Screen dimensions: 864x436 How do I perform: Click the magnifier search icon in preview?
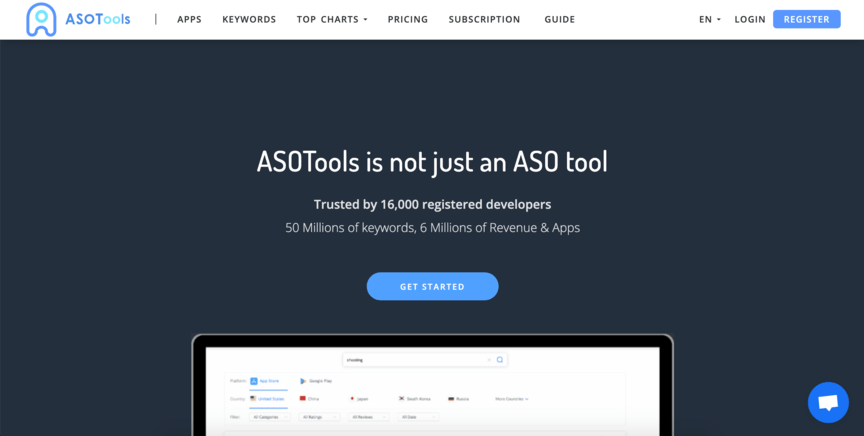pos(500,360)
